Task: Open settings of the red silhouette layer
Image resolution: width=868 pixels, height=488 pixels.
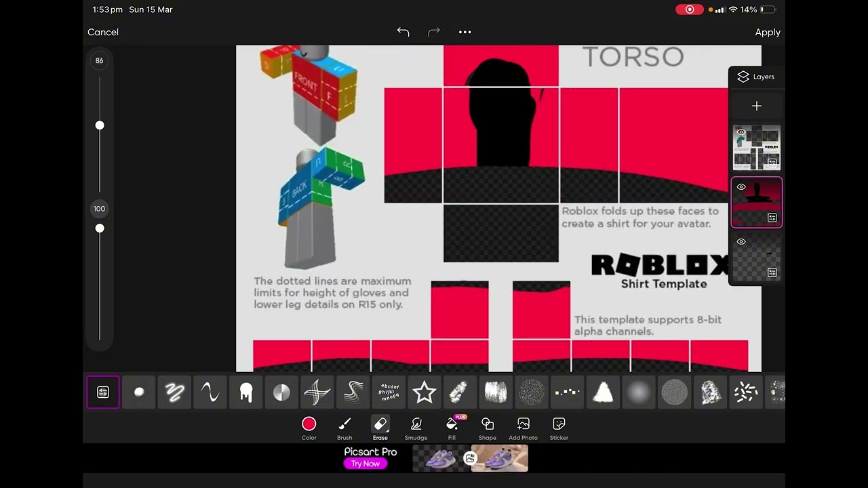Action: coord(772,218)
